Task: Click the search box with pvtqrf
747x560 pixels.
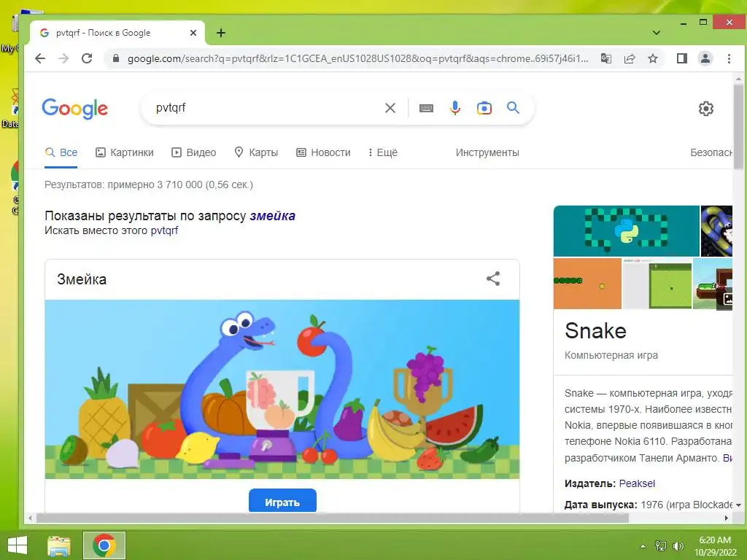Action: click(267, 108)
